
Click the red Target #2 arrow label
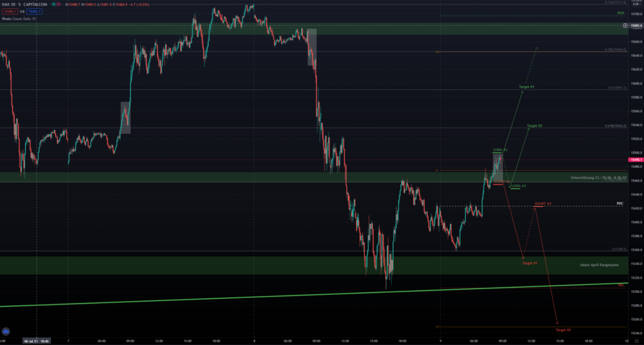coord(563,329)
